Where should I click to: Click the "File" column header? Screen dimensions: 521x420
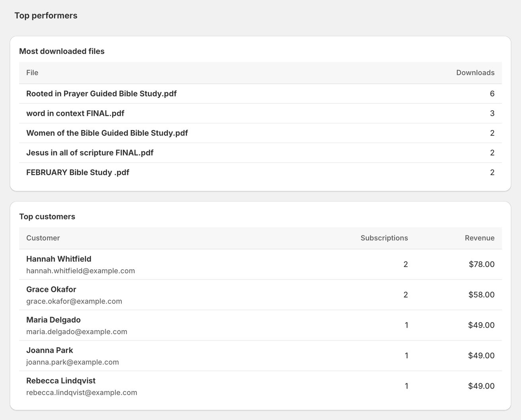(32, 73)
